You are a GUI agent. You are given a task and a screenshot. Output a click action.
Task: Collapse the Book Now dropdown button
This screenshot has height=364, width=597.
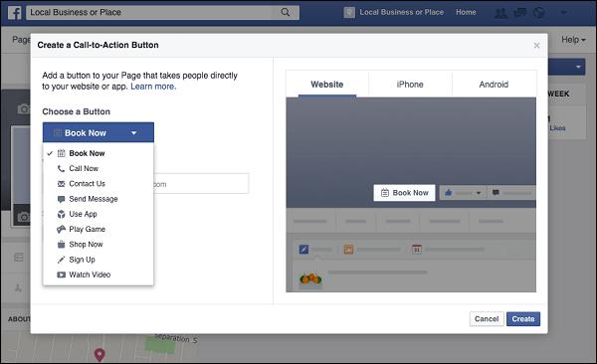99,132
